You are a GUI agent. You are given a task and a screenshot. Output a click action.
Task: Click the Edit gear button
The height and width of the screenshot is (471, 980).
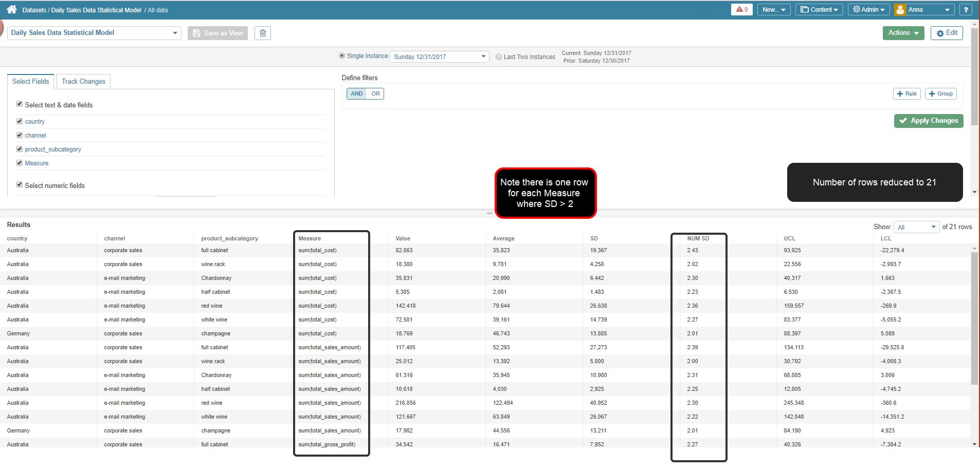coord(946,33)
